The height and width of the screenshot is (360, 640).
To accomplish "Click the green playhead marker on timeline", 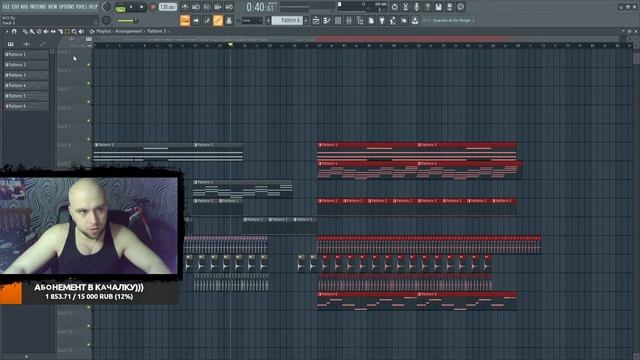I will point(231,44).
